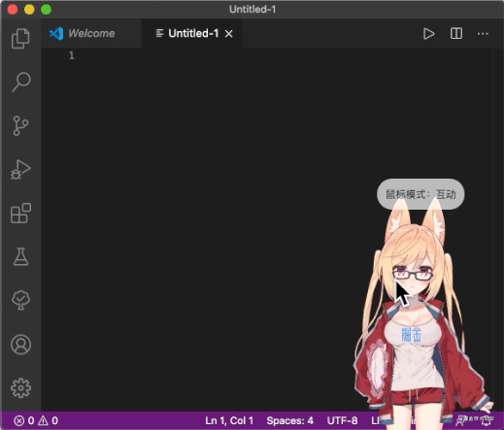Run the file with the play button
The image size is (504, 430).
(428, 34)
